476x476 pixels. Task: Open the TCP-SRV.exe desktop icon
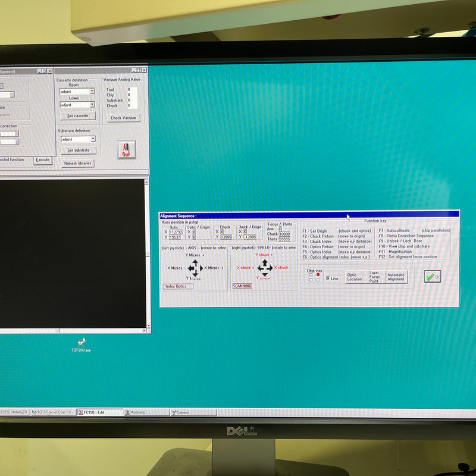click(x=81, y=342)
